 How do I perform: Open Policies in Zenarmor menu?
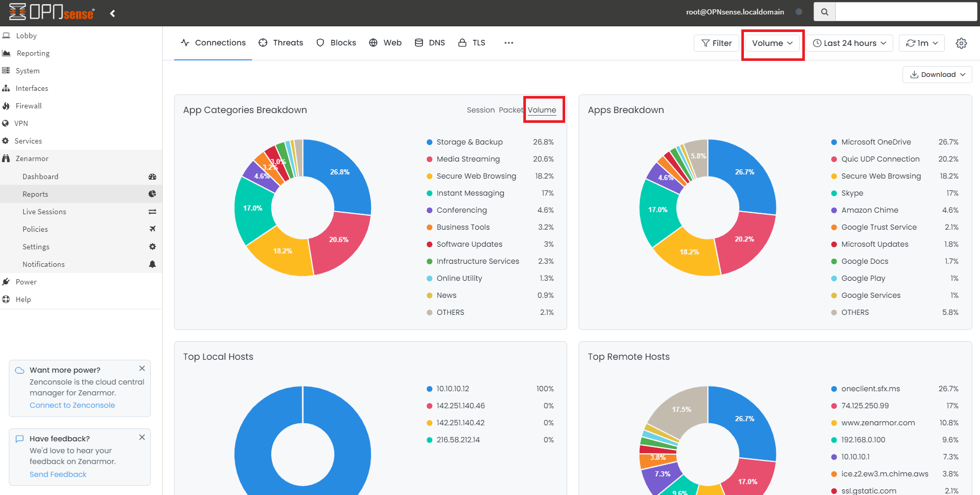[x=81, y=229]
